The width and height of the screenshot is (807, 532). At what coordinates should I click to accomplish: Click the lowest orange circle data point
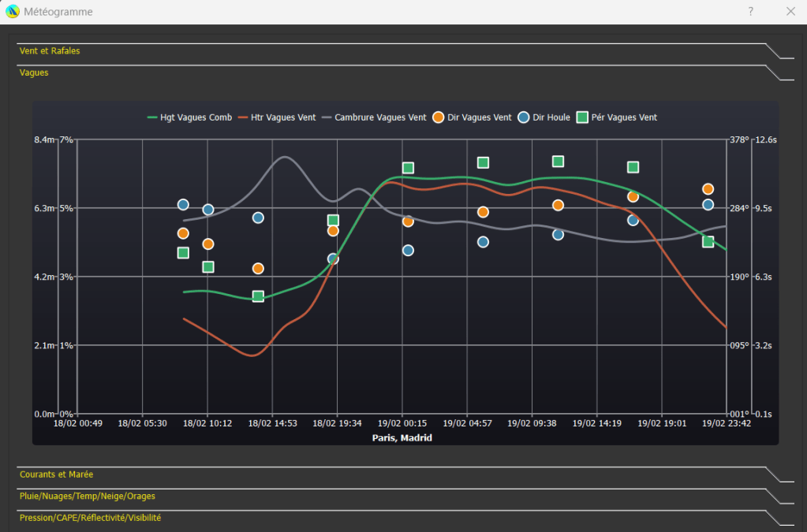pyautogui.click(x=258, y=269)
